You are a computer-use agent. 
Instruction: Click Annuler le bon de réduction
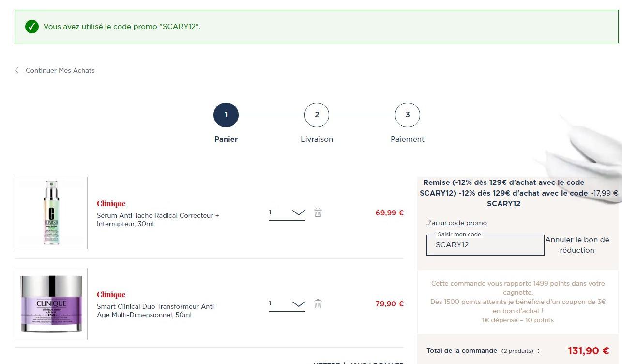coord(577,245)
